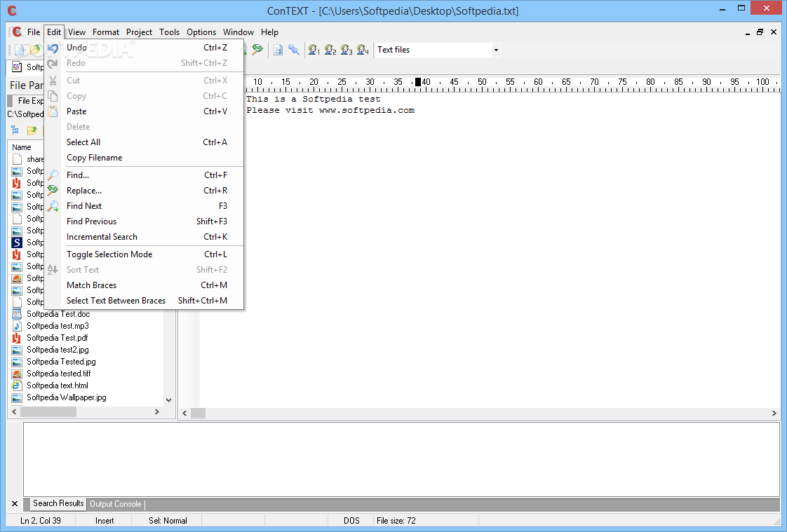Choose Replace... from the Edit menu

[x=144, y=191]
